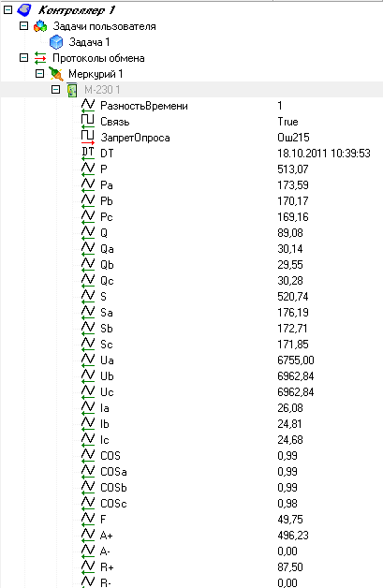Screen dimensions: 383x588
Task: Click the DT value 18.10.2011 10:39:53
Action: (x=324, y=154)
